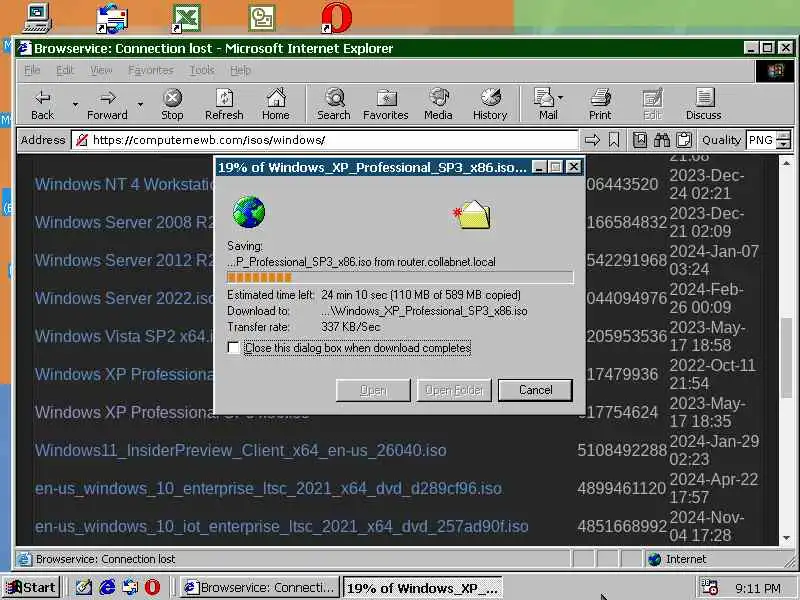
Task: Click the Print toolbar icon
Action: pos(600,105)
